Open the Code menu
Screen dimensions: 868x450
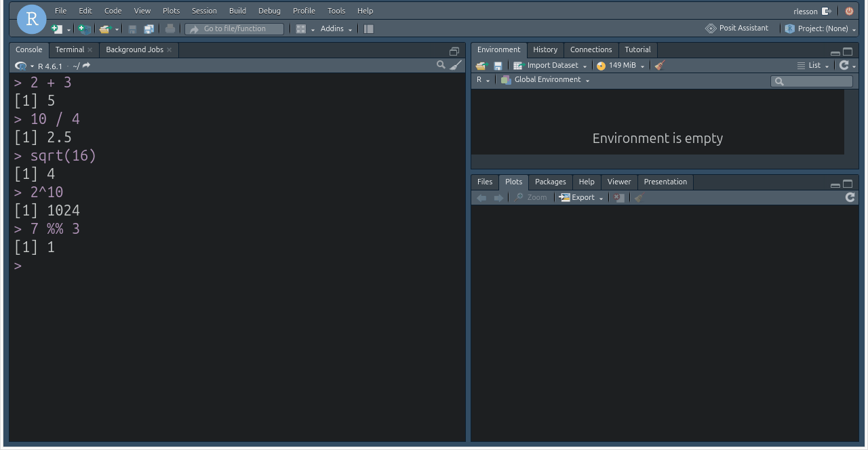[x=113, y=11]
